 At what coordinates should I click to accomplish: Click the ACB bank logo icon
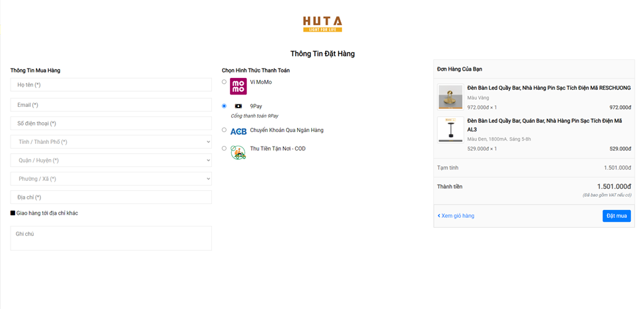tap(238, 131)
